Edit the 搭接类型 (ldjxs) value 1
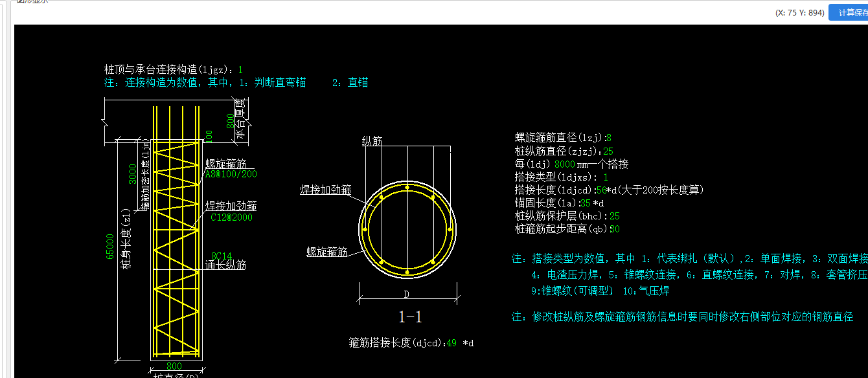Screen dimensions: 868x378 pyautogui.click(x=606, y=177)
